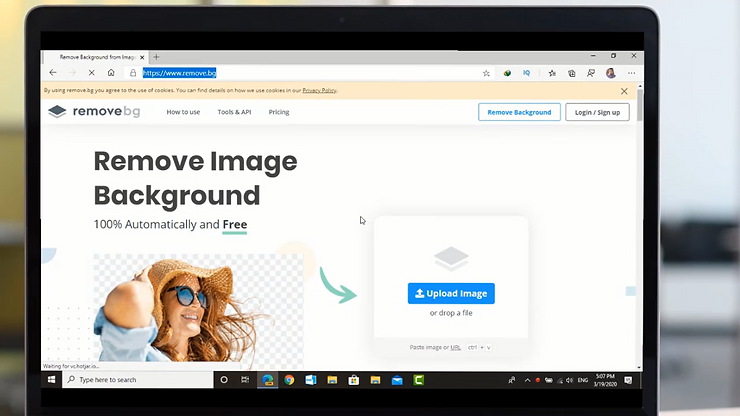The image size is (740, 416).
Task: Go back with the browser back arrow
Action: [x=53, y=73]
